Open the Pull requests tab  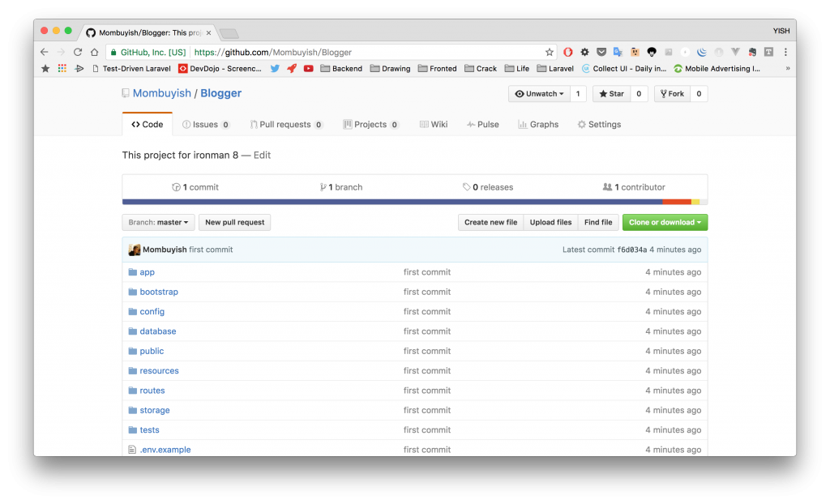[x=286, y=125]
